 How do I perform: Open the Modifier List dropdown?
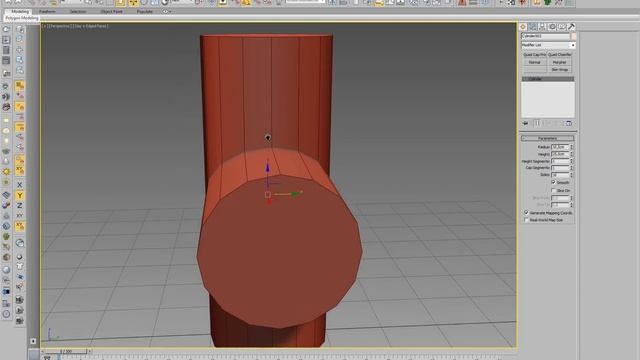[x=548, y=45]
